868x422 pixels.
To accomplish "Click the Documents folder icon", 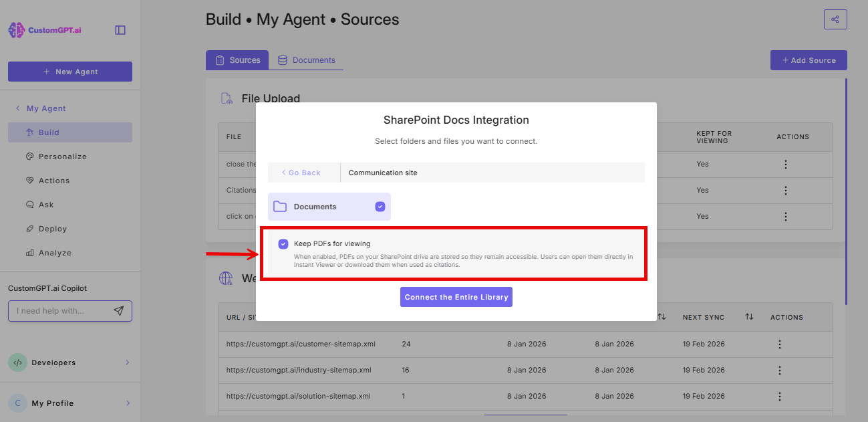I will pyautogui.click(x=280, y=207).
